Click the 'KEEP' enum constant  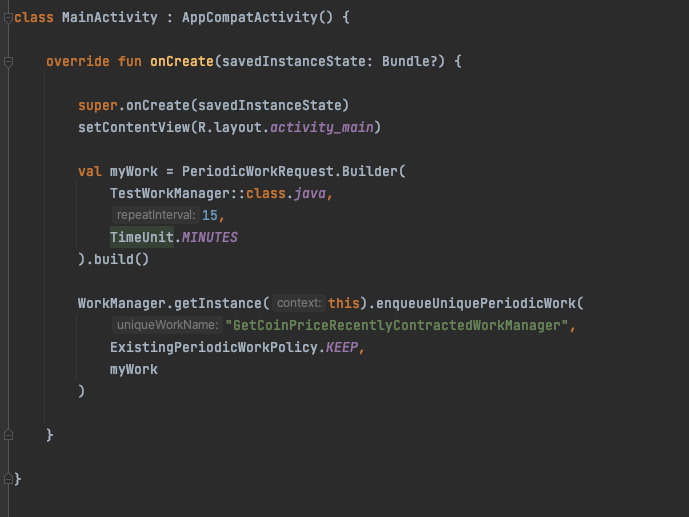pos(341,347)
